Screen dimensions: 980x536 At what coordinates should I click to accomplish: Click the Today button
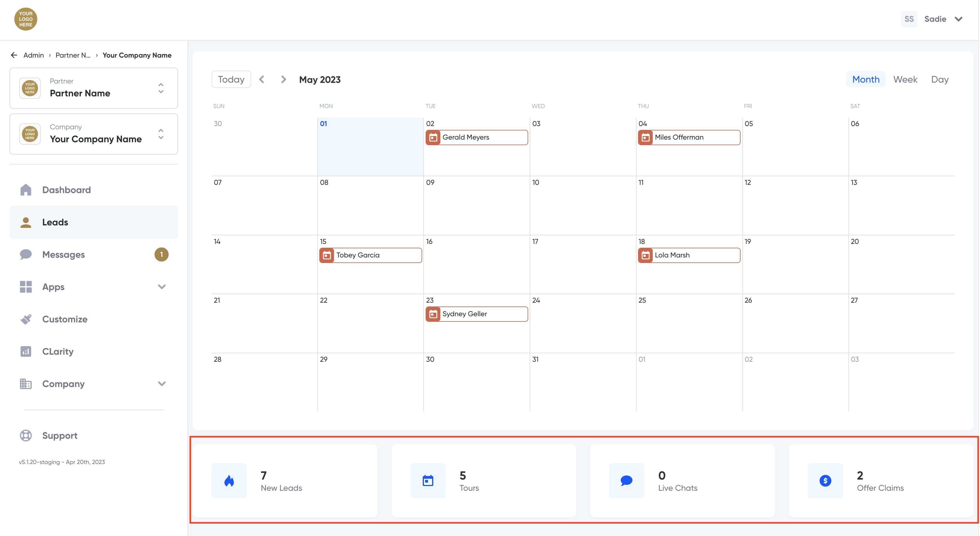[231, 79]
